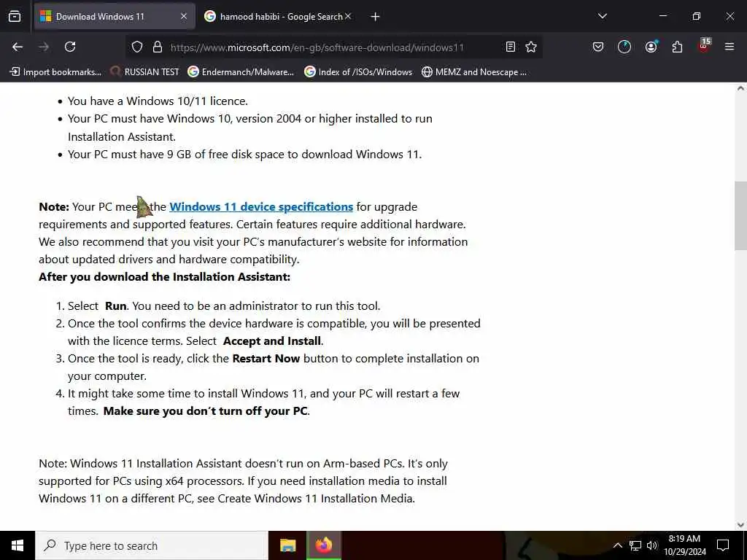Click 'Restart Now' bold text
Viewport: 747px width, 560px height.
pos(266,359)
